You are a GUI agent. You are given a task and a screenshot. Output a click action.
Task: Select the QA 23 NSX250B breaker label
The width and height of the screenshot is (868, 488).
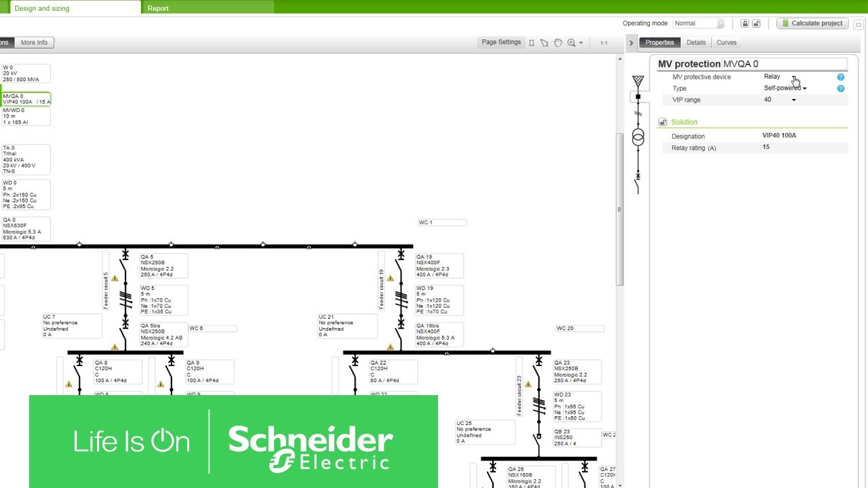coord(577,372)
